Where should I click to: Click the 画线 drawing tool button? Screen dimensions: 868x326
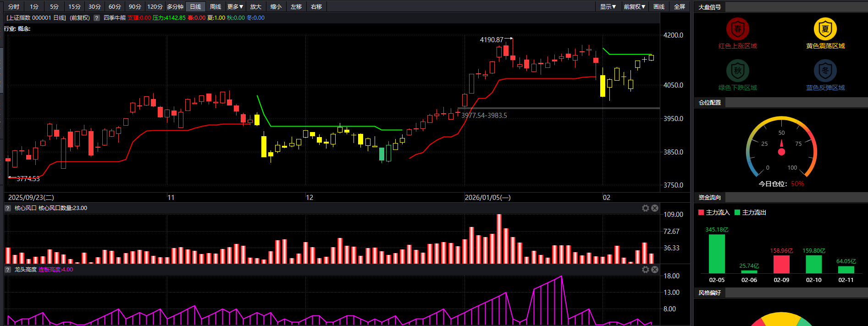659,6
